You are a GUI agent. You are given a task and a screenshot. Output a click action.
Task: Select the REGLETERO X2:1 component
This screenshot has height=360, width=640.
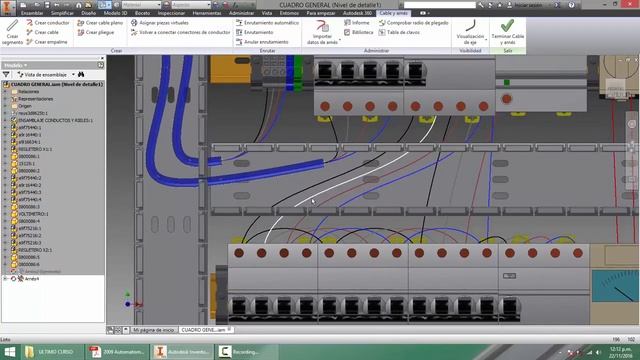click(x=31, y=250)
